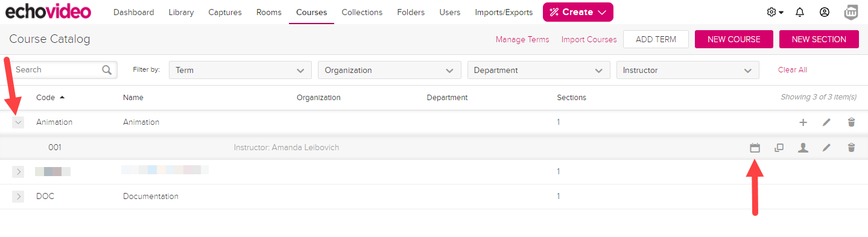The height and width of the screenshot is (237, 868).
Task: Select the Courses tab
Action: 311,12
